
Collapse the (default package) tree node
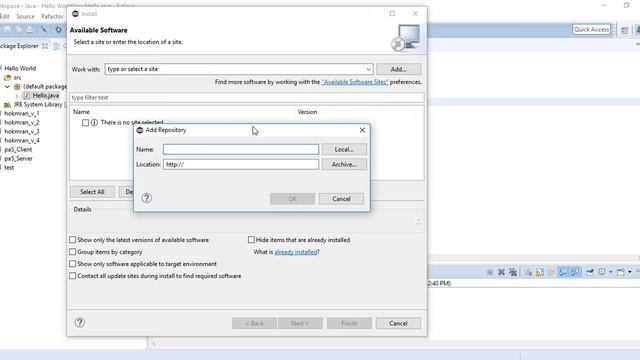pos(7,87)
